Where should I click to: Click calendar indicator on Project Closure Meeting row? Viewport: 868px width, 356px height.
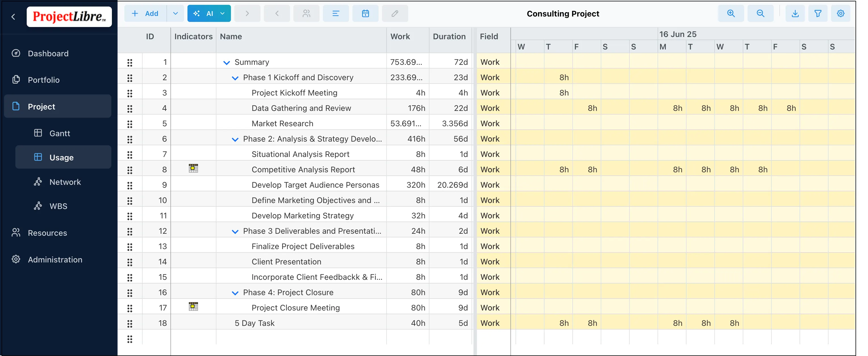coord(193,307)
